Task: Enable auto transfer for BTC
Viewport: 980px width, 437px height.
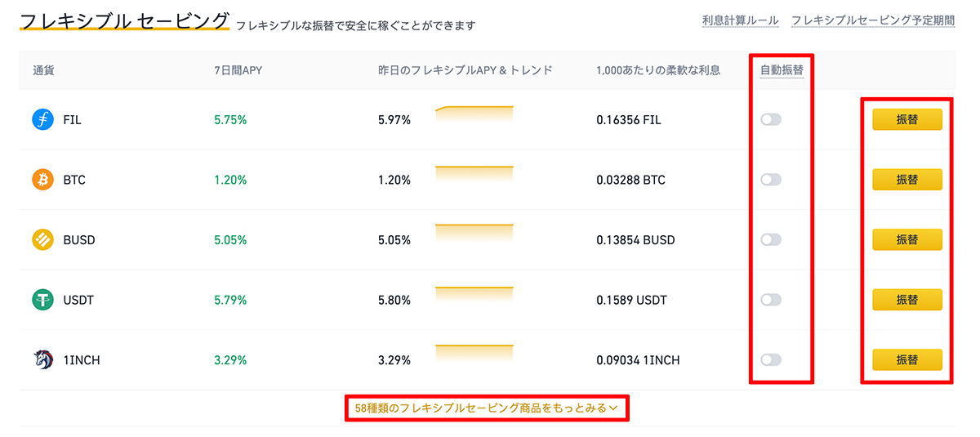Action: pos(771,180)
